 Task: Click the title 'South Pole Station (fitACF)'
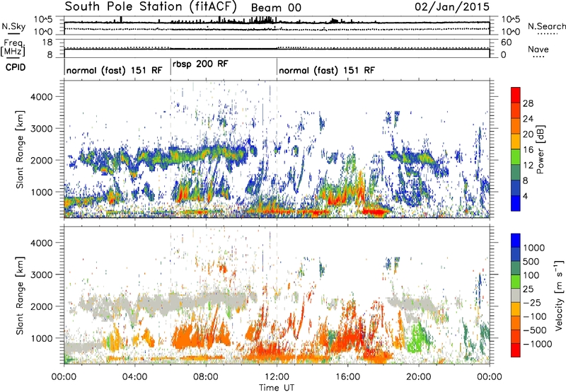[x=151, y=7]
